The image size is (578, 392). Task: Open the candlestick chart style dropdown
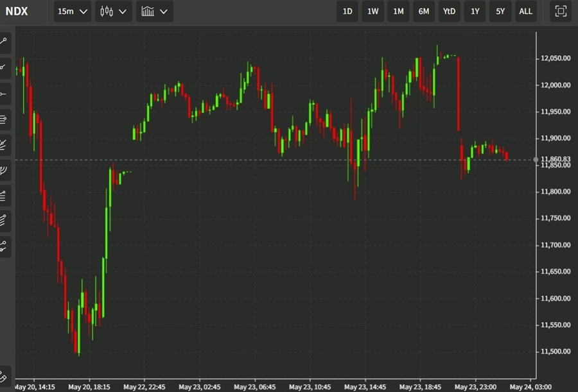(113, 11)
